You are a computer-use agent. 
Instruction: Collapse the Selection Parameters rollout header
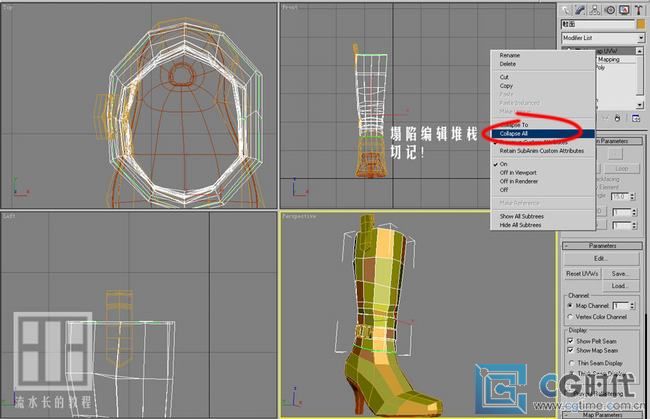click(x=619, y=141)
